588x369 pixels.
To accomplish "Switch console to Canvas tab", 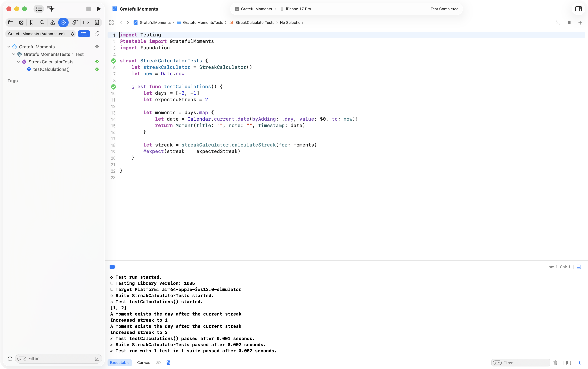I will coord(144,363).
